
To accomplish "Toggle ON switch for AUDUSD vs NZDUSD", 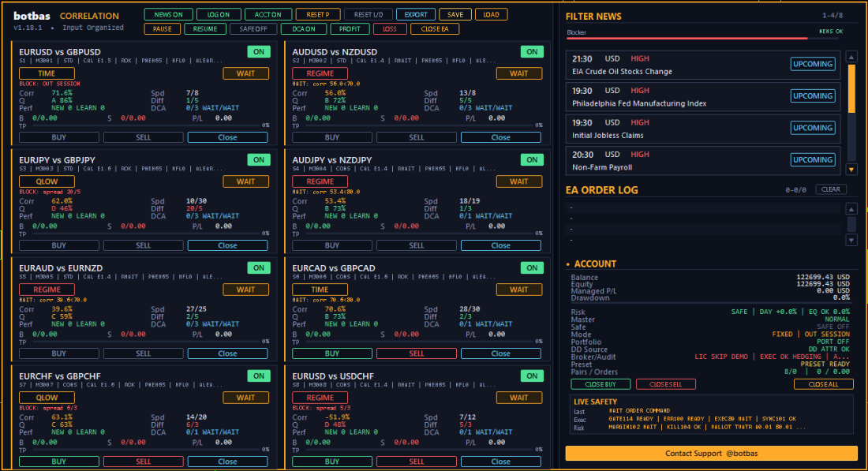I will pos(532,52).
